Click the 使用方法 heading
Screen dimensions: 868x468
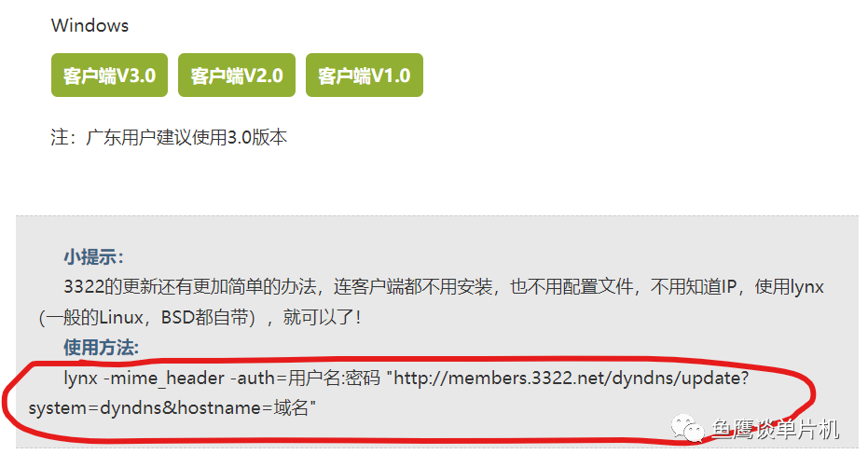point(101,348)
